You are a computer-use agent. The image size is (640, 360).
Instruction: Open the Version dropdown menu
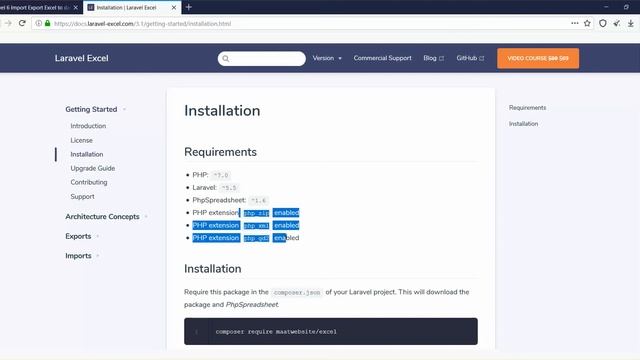[327, 58]
